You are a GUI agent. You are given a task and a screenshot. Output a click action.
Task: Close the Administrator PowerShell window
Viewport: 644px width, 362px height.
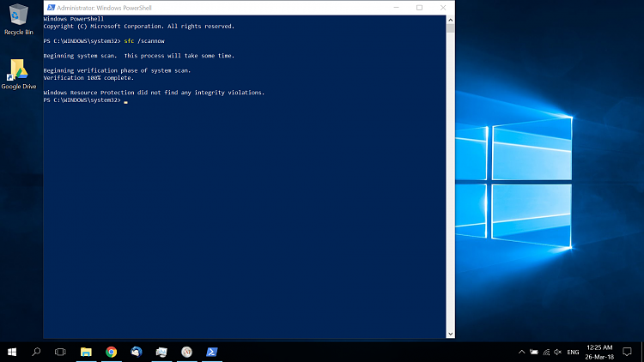[x=443, y=8]
